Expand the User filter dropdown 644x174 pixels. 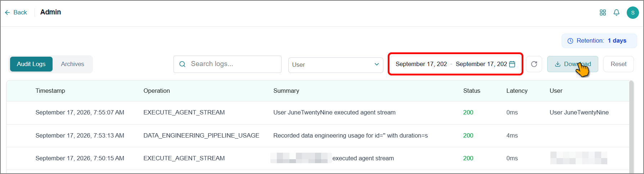click(x=335, y=65)
